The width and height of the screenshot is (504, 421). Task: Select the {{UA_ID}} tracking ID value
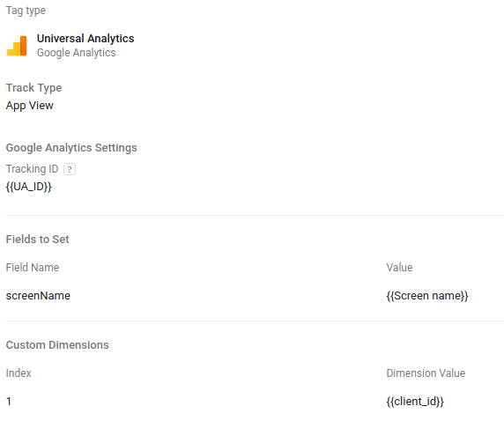[x=28, y=187]
